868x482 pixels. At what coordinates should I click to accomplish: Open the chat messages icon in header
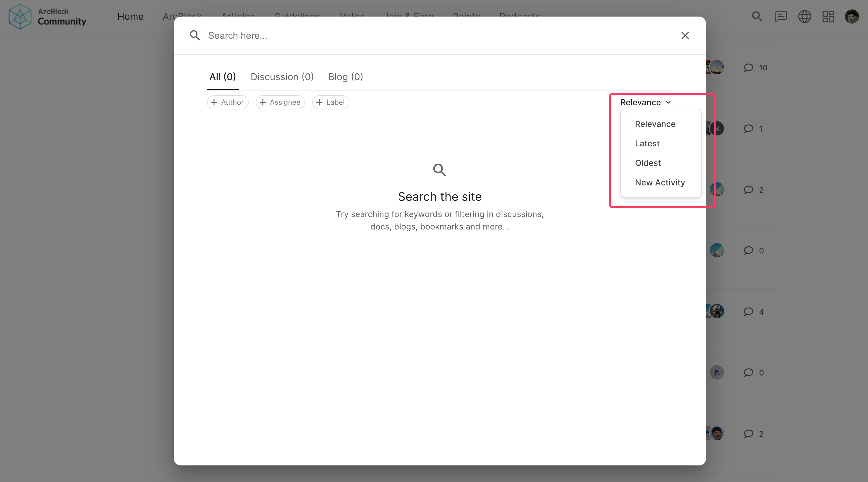pyautogui.click(x=781, y=17)
